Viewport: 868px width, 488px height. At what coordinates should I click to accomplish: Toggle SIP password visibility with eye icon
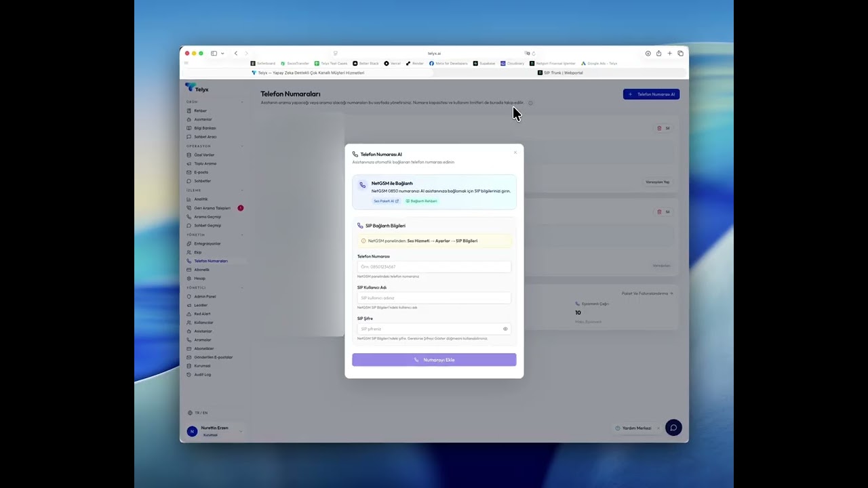505,329
